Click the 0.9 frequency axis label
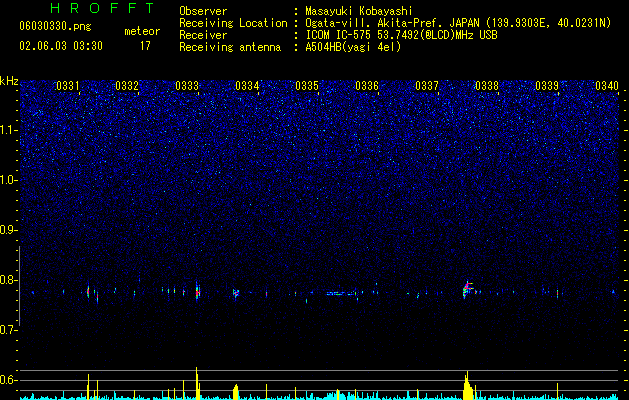 [9, 230]
